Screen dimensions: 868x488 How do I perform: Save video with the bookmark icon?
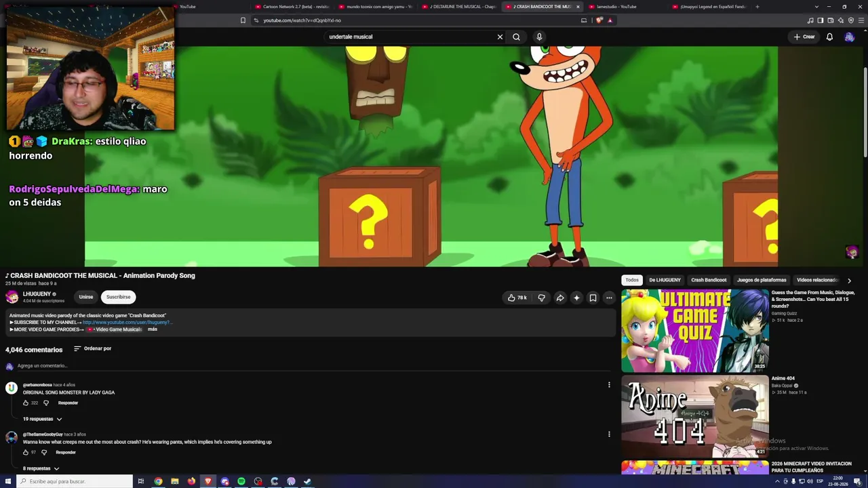(593, 298)
